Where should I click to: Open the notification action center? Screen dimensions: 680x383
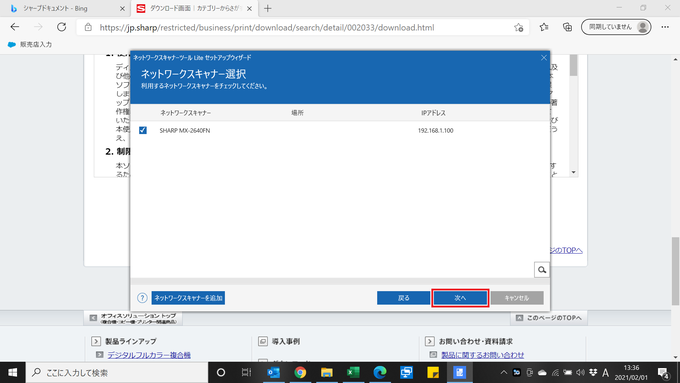click(x=664, y=373)
